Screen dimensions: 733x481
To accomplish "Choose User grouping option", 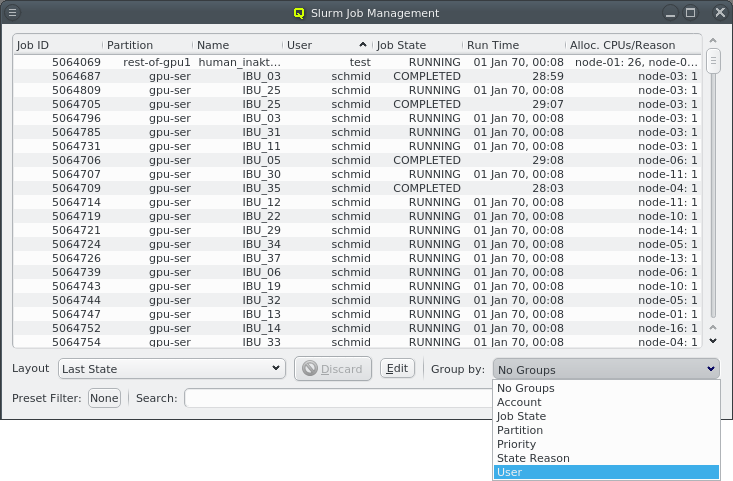I will pos(606,473).
